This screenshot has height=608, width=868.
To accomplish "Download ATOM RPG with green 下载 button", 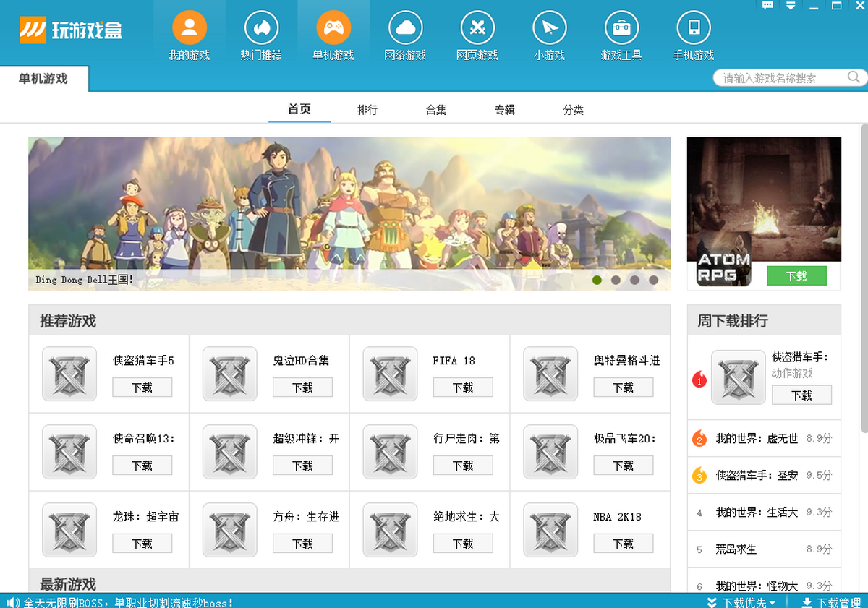I will [796, 276].
